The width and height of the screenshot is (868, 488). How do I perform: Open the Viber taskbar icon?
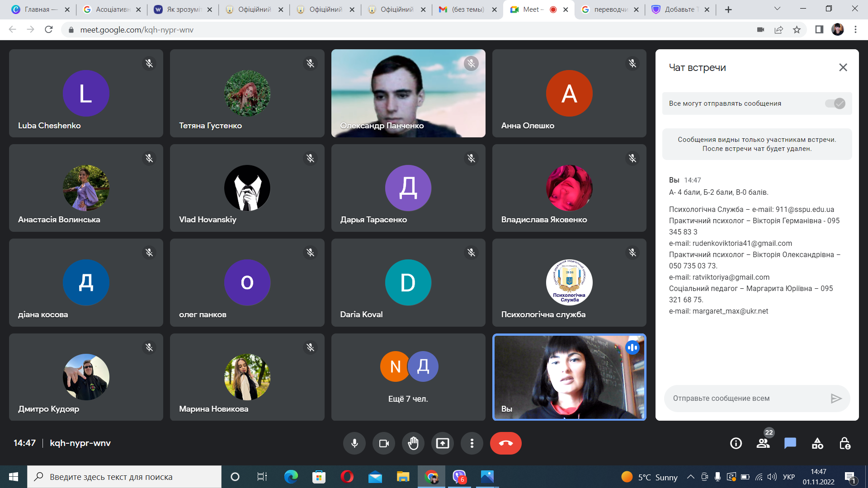(x=459, y=477)
